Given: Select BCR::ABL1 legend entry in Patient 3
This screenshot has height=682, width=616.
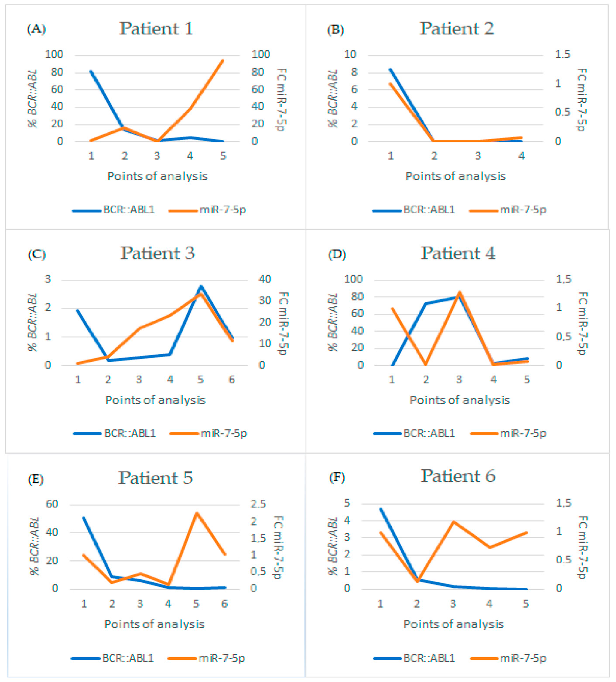Looking at the screenshot, I should (x=114, y=433).
